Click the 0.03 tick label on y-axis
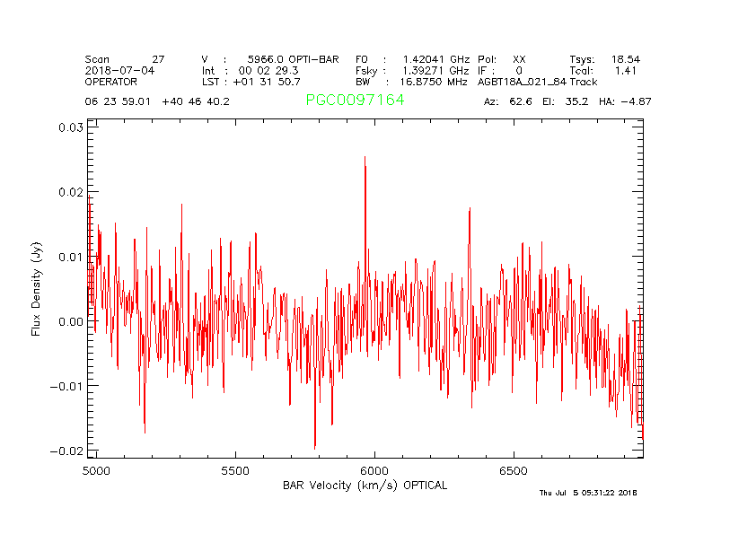The height and width of the screenshot is (534, 756). coord(71,127)
